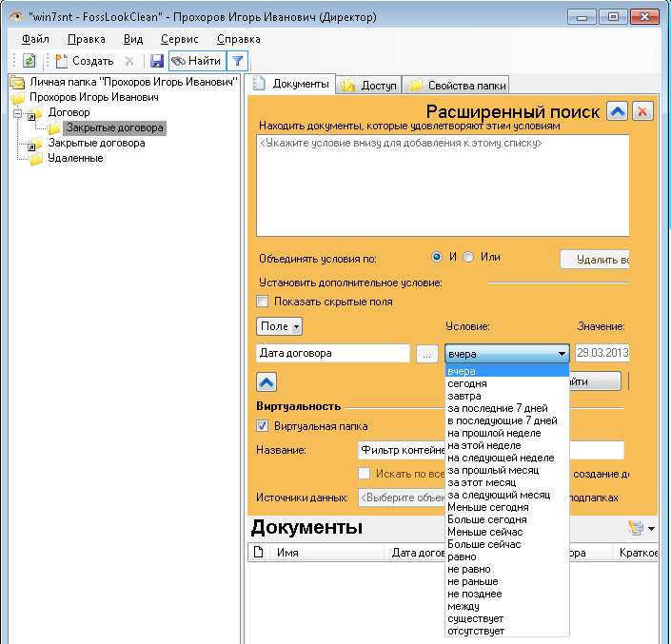The image size is (671, 644).
Task: Click the Имя column header
Action: point(327,553)
